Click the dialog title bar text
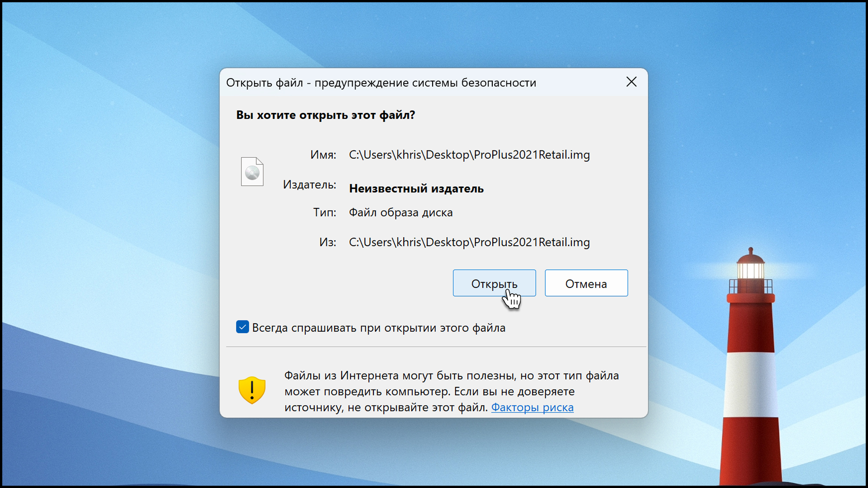This screenshot has width=868, height=488. tap(381, 83)
